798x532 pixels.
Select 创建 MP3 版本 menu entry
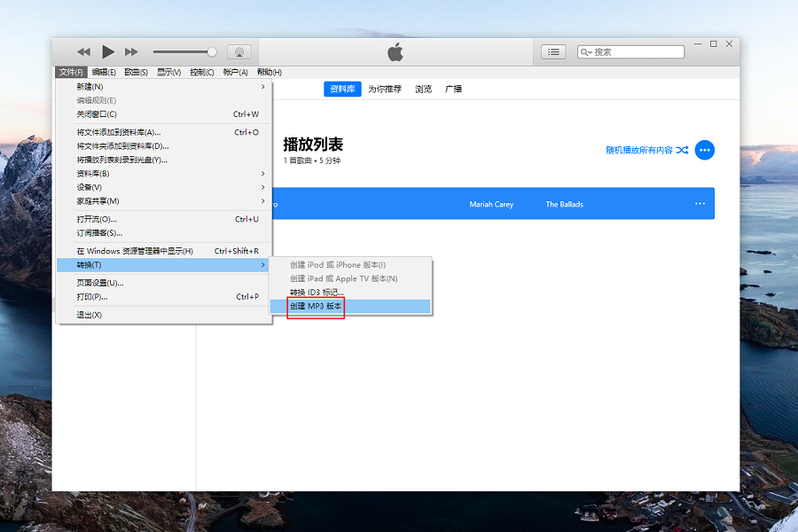click(317, 306)
